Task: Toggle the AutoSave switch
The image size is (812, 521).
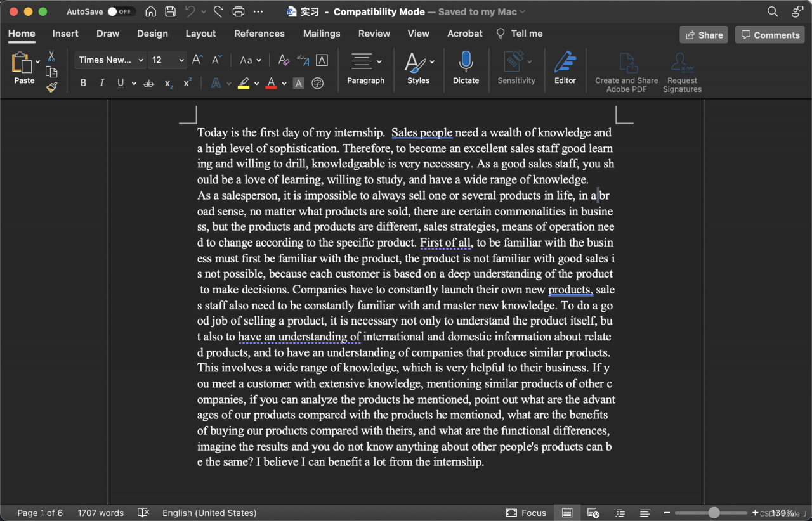Action: [x=121, y=11]
